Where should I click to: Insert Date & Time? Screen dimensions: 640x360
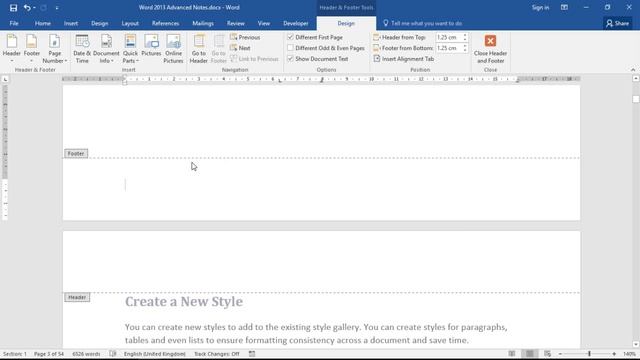pos(82,49)
